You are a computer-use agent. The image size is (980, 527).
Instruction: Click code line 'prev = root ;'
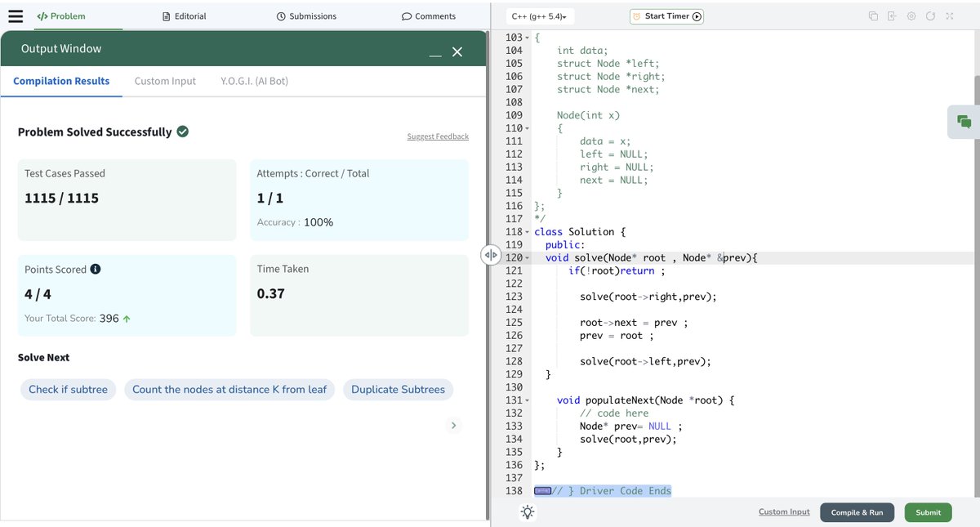tap(617, 336)
